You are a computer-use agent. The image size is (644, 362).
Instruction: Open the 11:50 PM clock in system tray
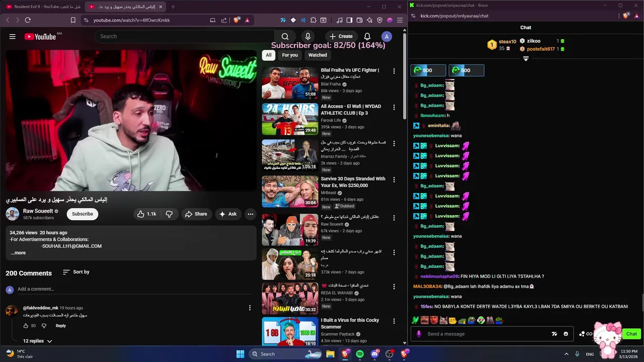(629, 354)
